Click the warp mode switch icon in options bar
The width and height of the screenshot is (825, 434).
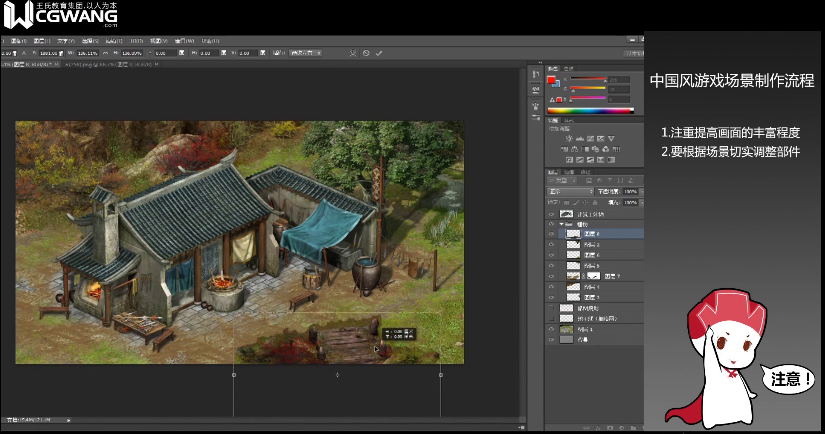351,53
